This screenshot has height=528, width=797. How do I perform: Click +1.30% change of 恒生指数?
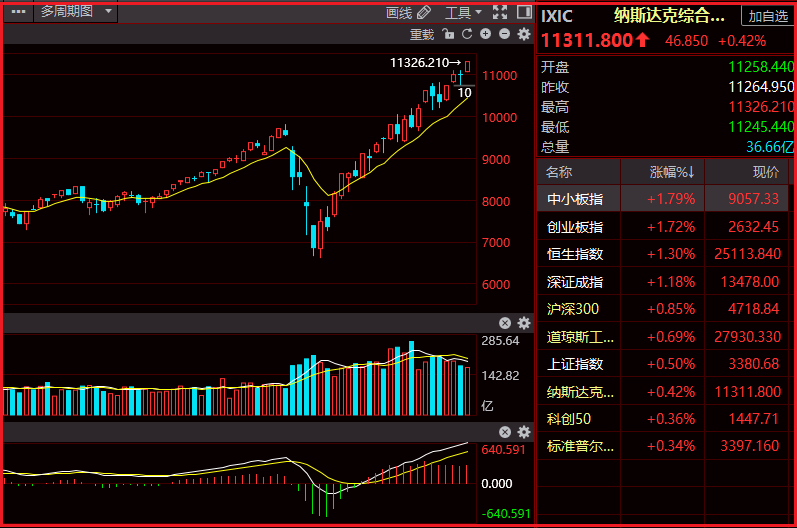point(671,254)
